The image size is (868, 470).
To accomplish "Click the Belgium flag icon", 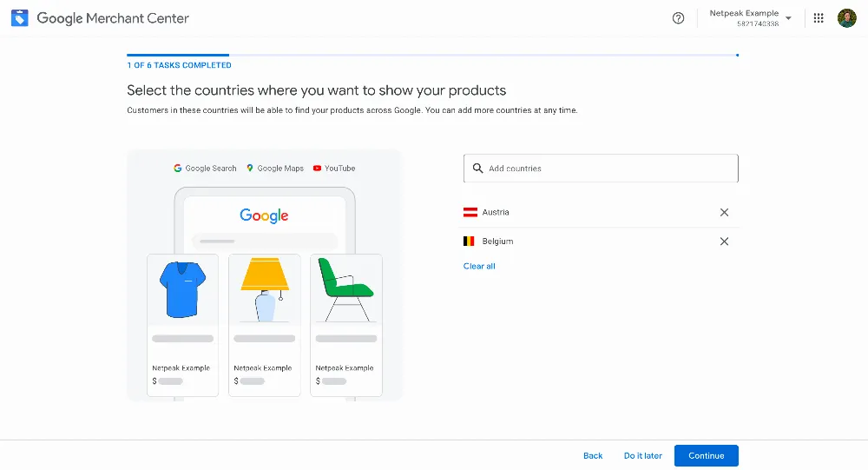I will coord(469,242).
